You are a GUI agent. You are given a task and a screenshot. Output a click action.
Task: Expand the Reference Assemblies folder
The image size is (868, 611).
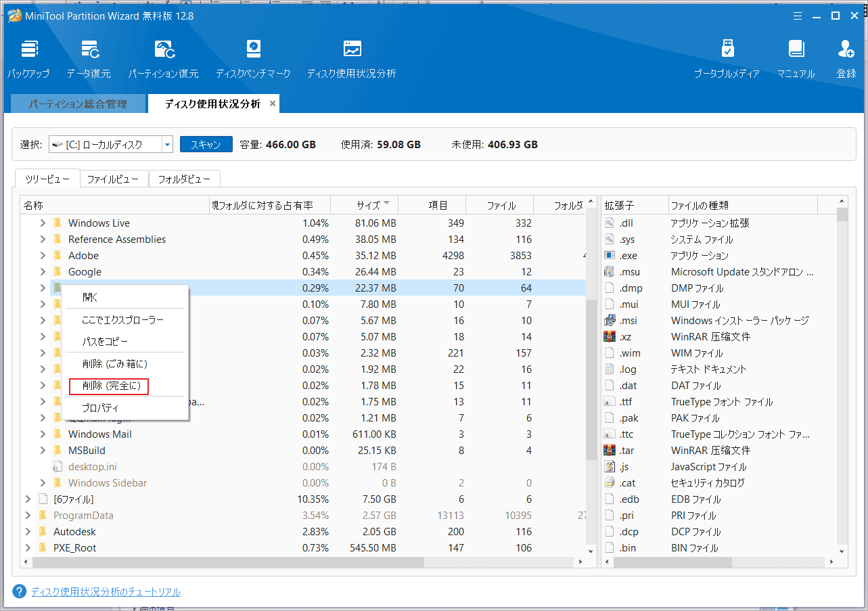tap(43, 240)
